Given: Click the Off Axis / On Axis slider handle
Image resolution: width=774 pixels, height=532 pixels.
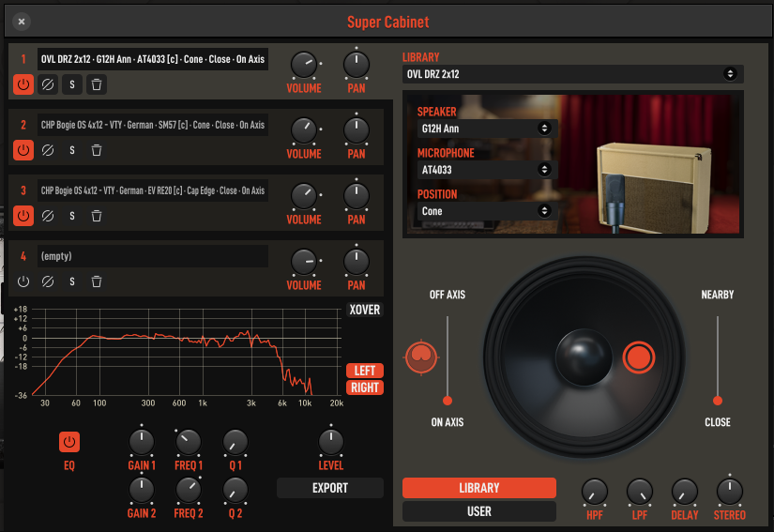Looking at the screenshot, I should 448,401.
